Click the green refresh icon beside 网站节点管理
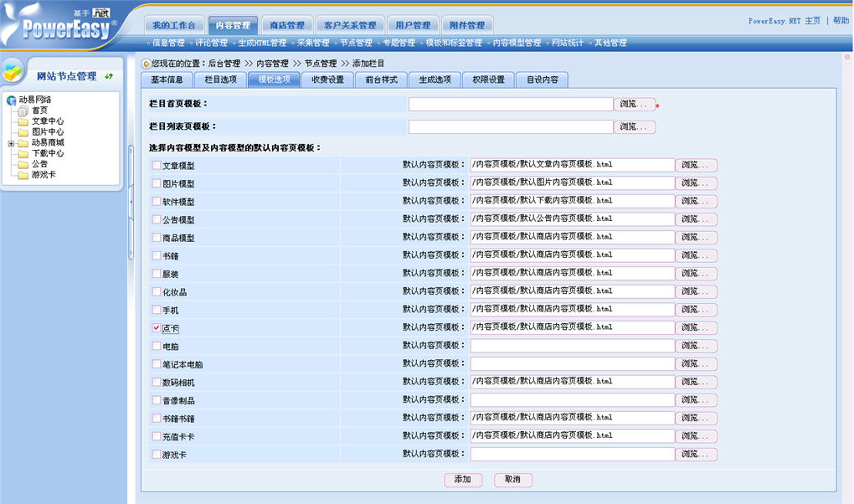This screenshot has width=854, height=504. point(109,76)
